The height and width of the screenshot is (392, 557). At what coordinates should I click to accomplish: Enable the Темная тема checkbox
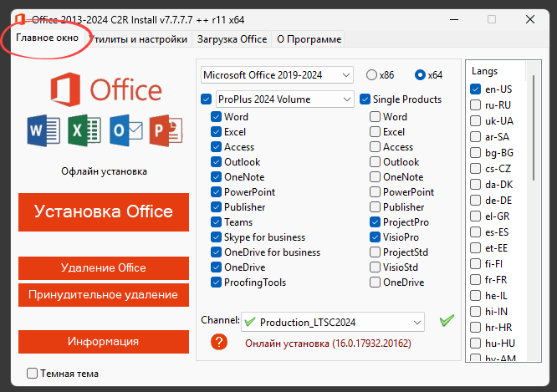tap(33, 374)
